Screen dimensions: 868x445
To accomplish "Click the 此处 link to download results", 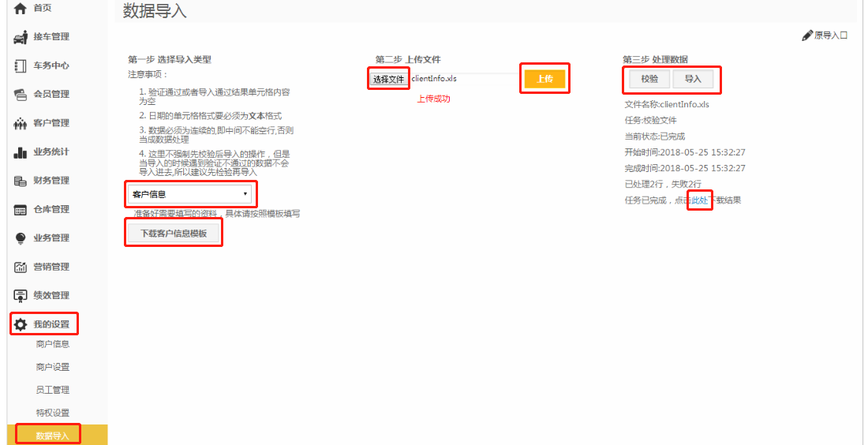I will (700, 200).
